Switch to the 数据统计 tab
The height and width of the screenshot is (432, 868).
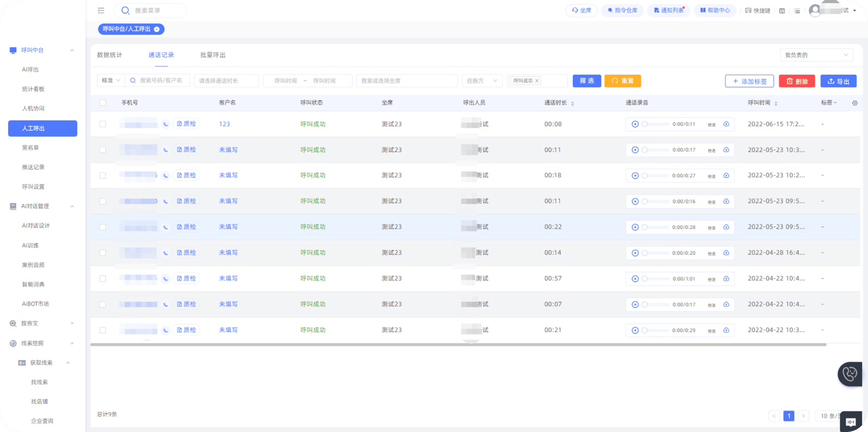[109, 55]
